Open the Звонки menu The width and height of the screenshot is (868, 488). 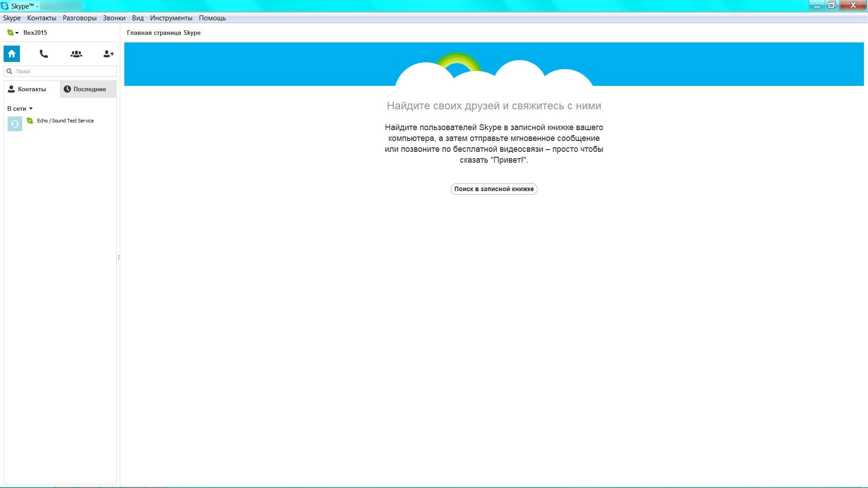[x=114, y=18]
